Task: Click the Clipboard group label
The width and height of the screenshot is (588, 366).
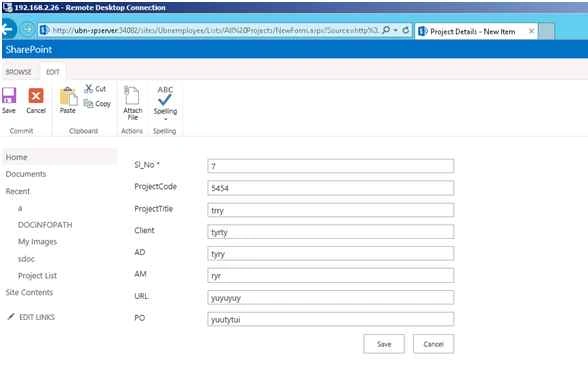Action: (84, 131)
